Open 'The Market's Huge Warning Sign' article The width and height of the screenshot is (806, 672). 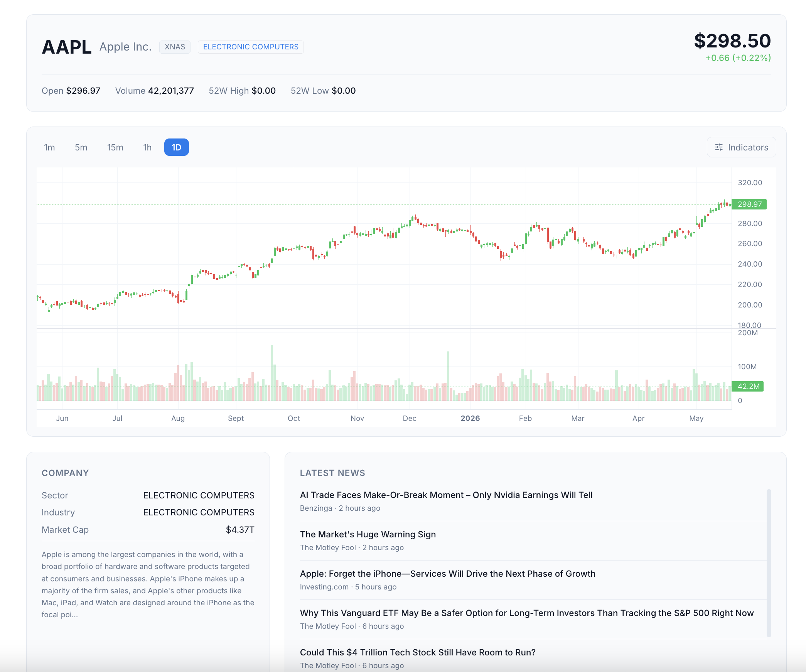(368, 534)
